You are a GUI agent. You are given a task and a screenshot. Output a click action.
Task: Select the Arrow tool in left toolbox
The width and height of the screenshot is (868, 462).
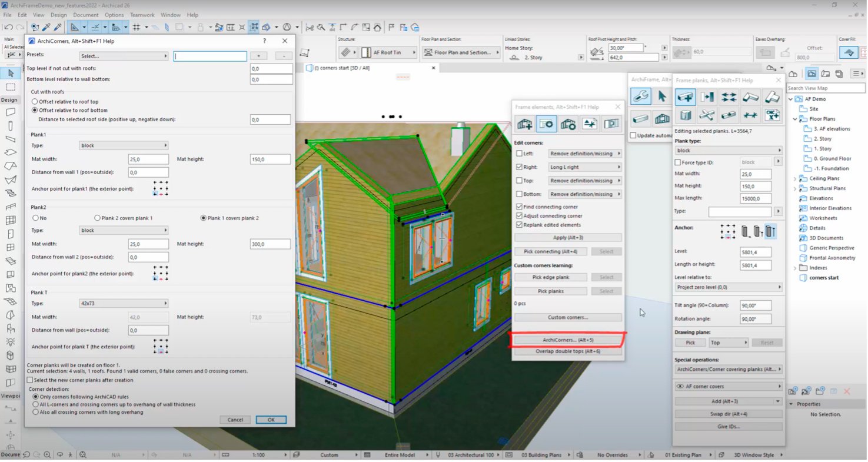[11, 73]
